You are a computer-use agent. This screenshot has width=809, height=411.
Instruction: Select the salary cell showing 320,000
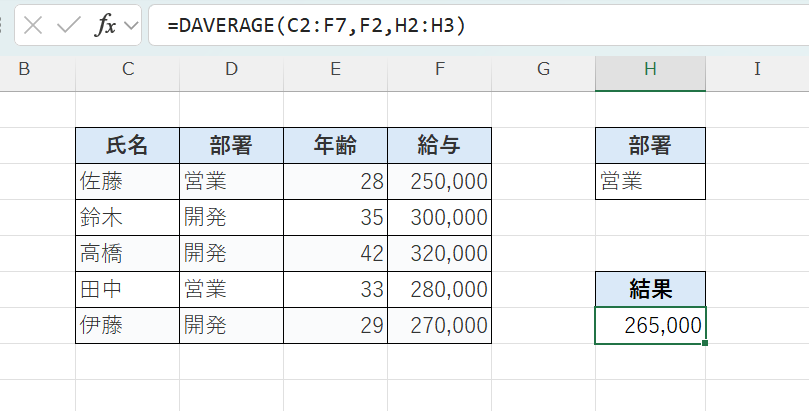pyautogui.click(x=439, y=254)
